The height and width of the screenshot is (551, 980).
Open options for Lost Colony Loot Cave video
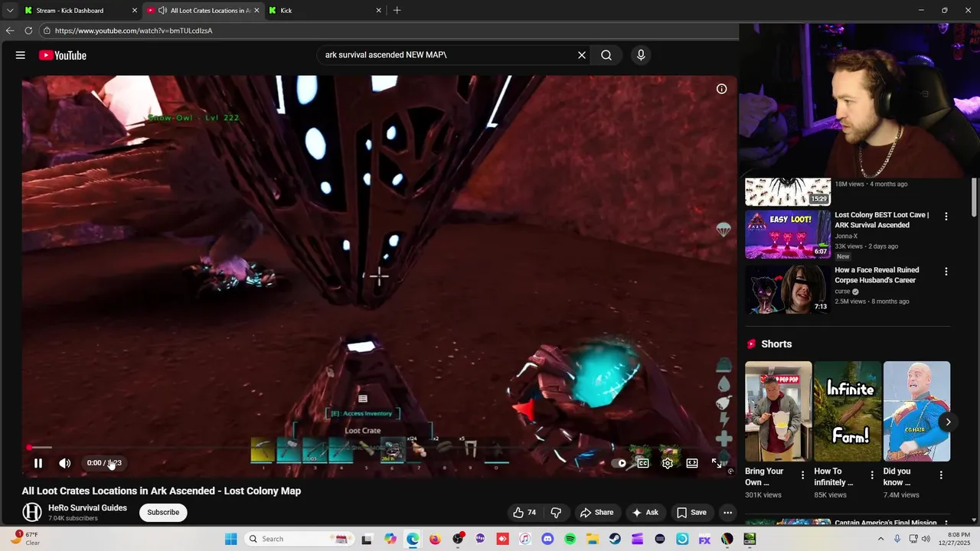click(946, 217)
